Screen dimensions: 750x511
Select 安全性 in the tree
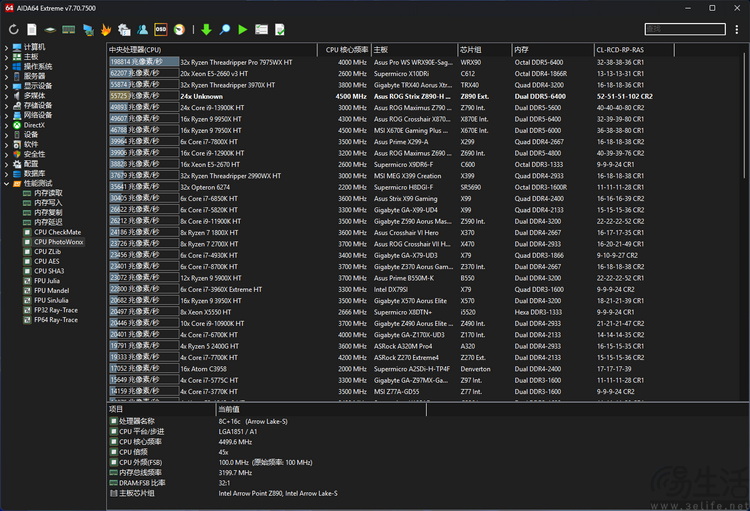(34, 154)
